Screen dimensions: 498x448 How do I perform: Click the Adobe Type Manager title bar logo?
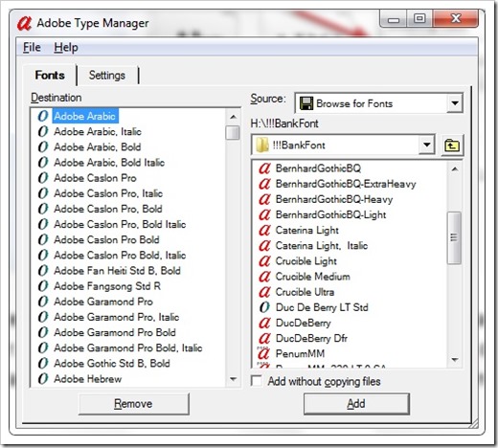pos(24,23)
